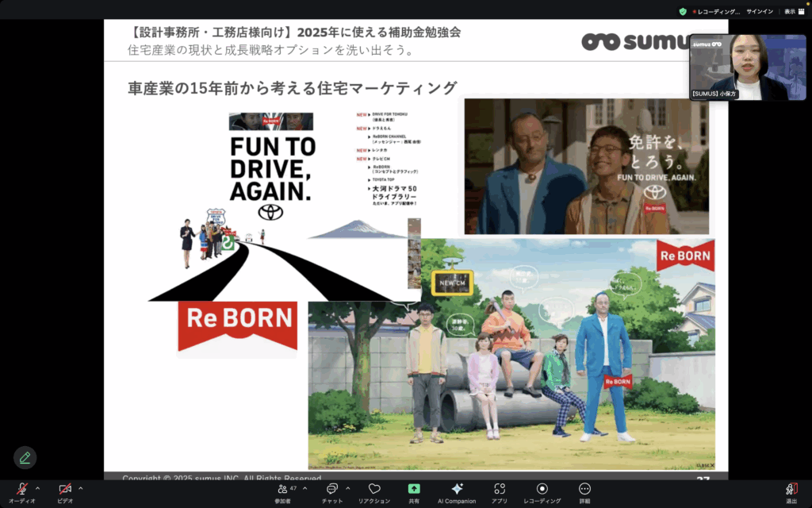Click the green encryption shield icon
This screenshot has width=812, height=508.
pos(683,11)
